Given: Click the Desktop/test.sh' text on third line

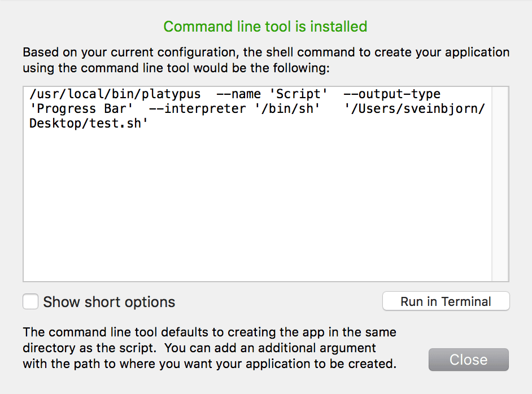Looking at the screenshot, I should (x=89, y=123).
